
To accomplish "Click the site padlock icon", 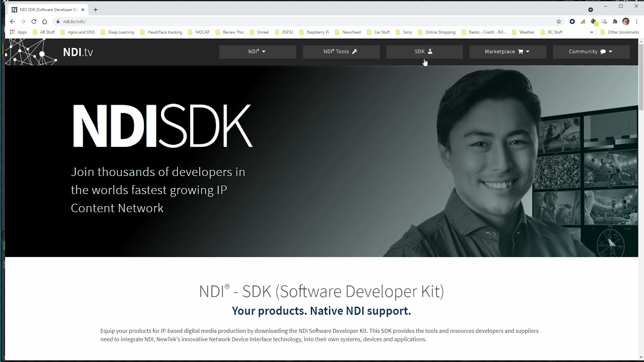I will [58, 22].
